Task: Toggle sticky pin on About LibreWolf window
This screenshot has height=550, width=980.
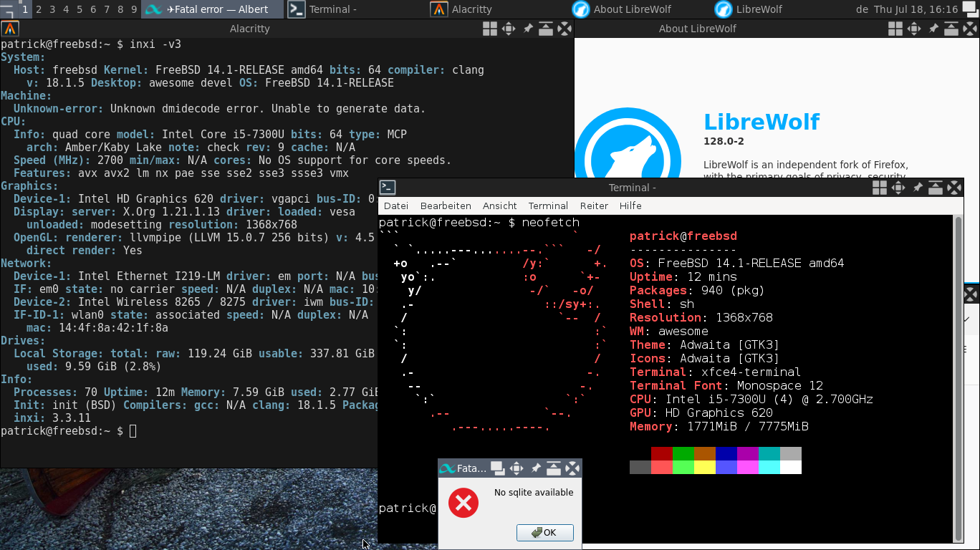Action: coord(933,29)
